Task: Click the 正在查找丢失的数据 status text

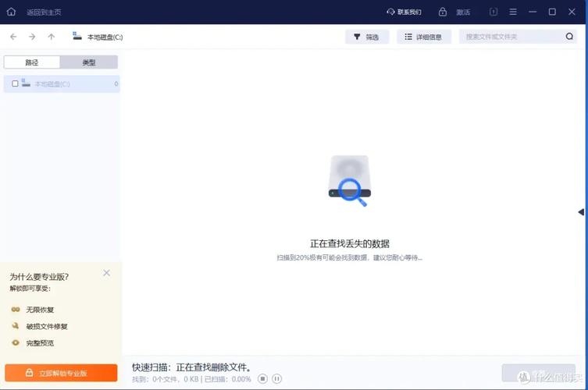Action: [350, 244]
